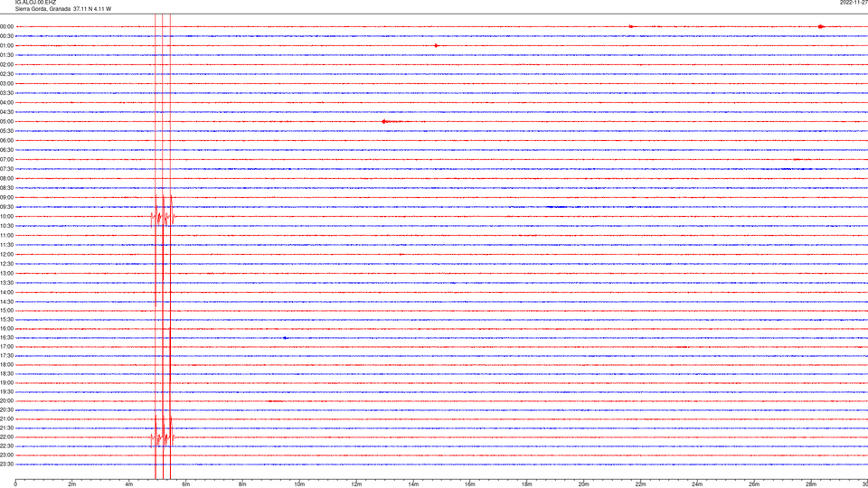This screenshot has width=868, height=488.
Task: Select the 08:30 trace time label
Action: pos(6,188)
